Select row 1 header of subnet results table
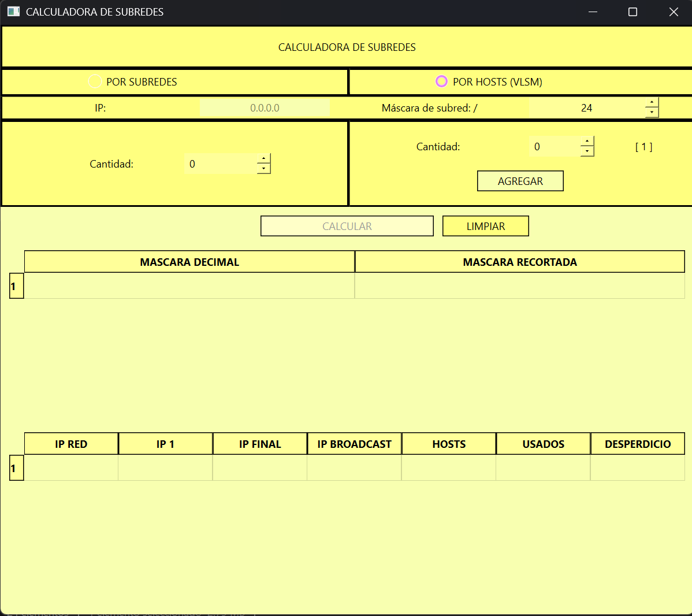Screen dimensions: 692x616 coord(16,468)
